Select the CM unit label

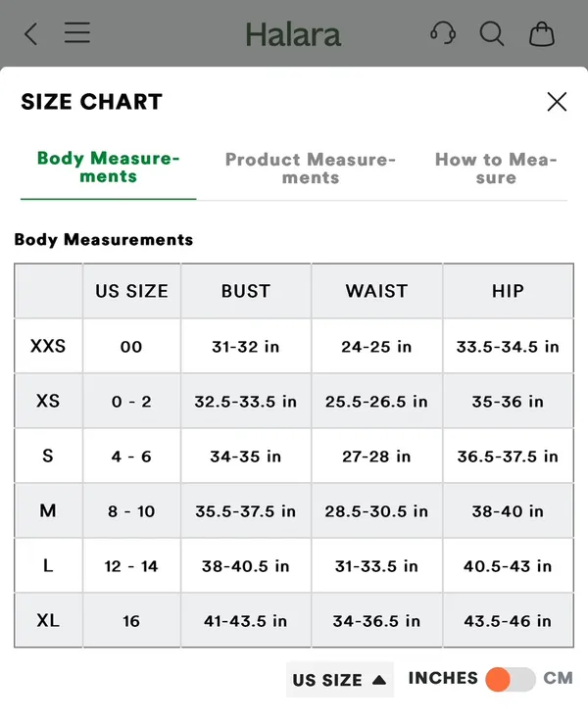(x=558, y=678)
